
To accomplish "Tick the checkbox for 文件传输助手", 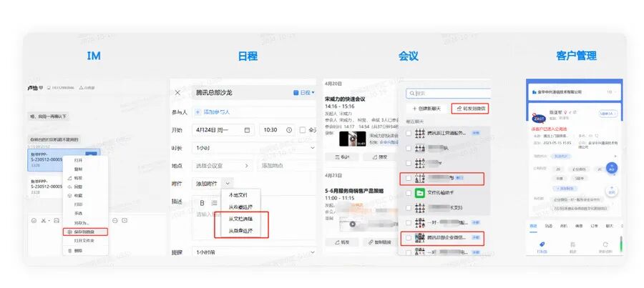I will tap(408, 193).
